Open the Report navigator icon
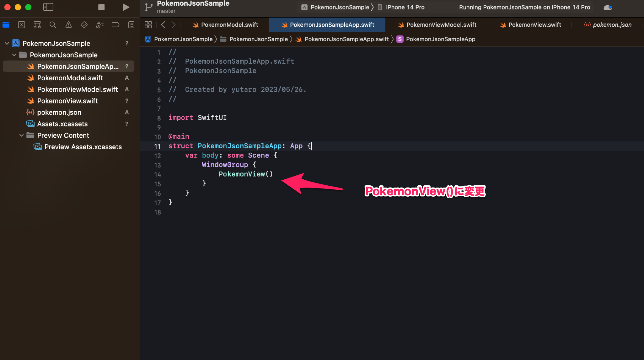Viewport: 644px width, 360px height. [131, 25]
